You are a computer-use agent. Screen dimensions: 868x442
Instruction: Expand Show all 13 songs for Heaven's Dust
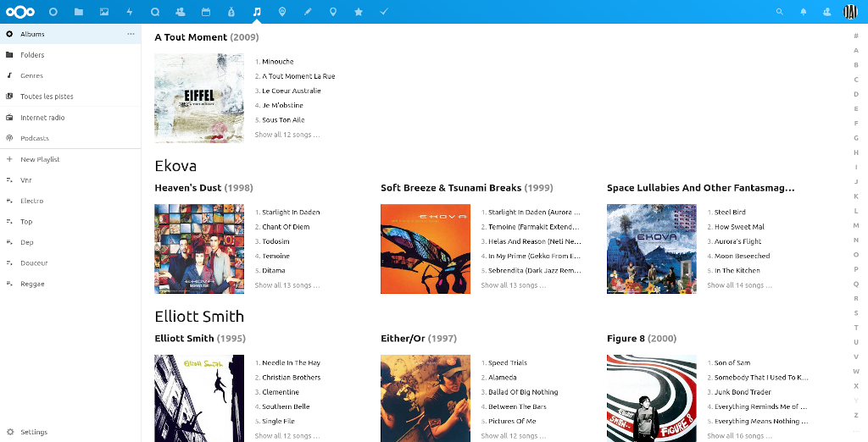point(287,285)
